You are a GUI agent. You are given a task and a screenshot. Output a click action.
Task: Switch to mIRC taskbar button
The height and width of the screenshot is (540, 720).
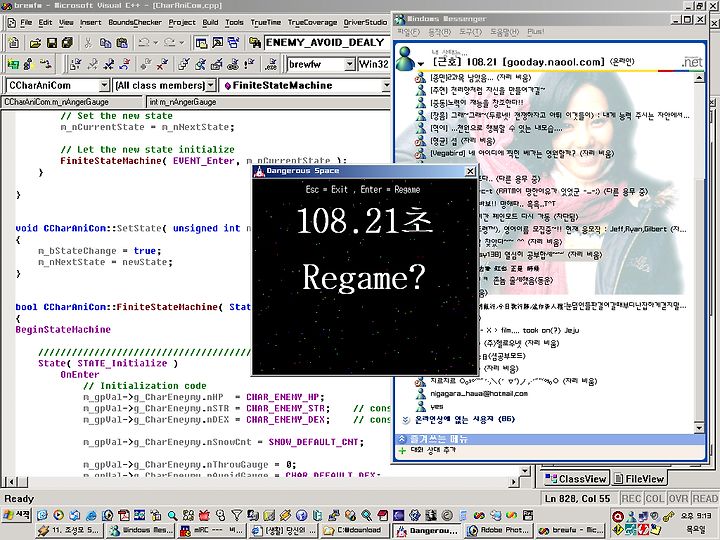[212, 531]
